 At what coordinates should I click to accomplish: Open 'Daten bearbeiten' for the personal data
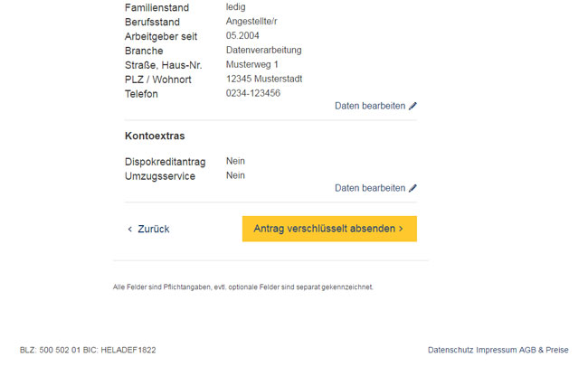pyautogui.click(x=375, y=106)
